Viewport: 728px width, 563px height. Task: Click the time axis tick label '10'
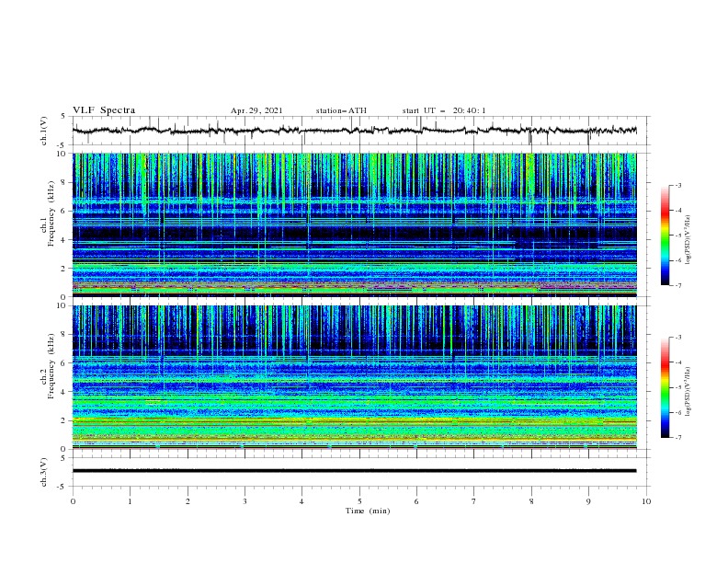click(646, 501)
